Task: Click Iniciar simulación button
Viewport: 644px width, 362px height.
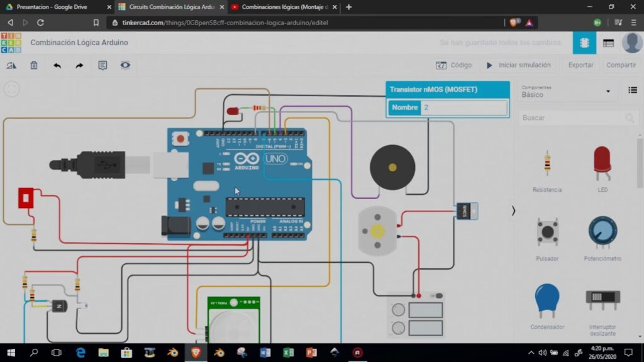Action: (x=518, y=65)
